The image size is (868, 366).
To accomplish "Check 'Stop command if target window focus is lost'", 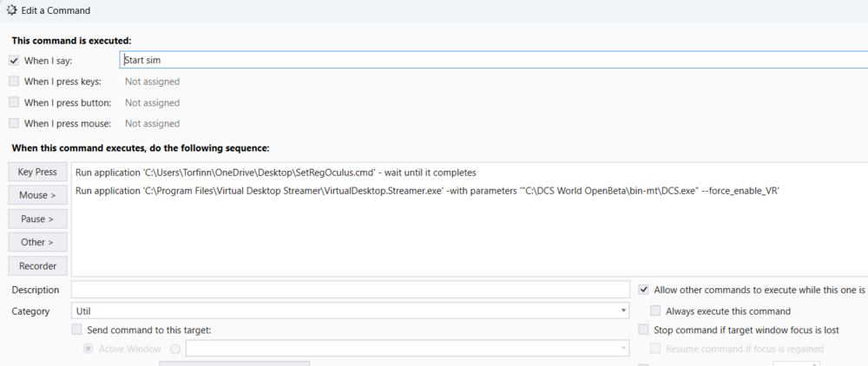I will (643, 330).
